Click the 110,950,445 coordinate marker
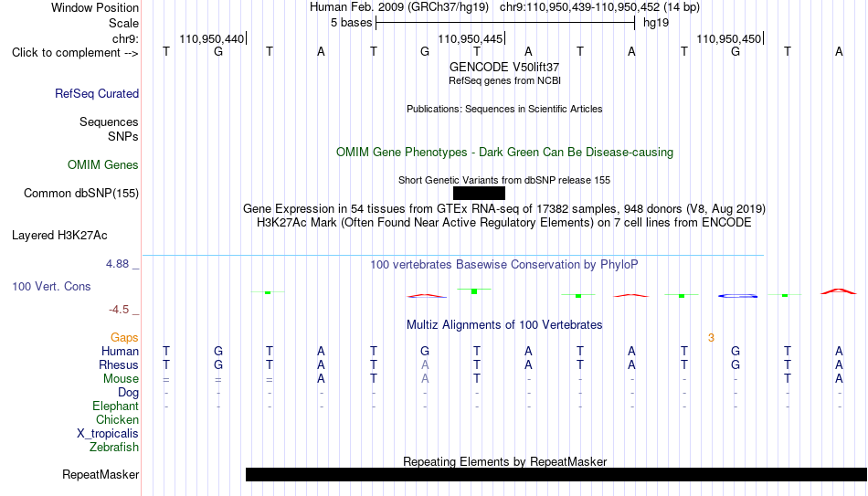The width and height of the screenshot is (868, 496). [471, 38]
